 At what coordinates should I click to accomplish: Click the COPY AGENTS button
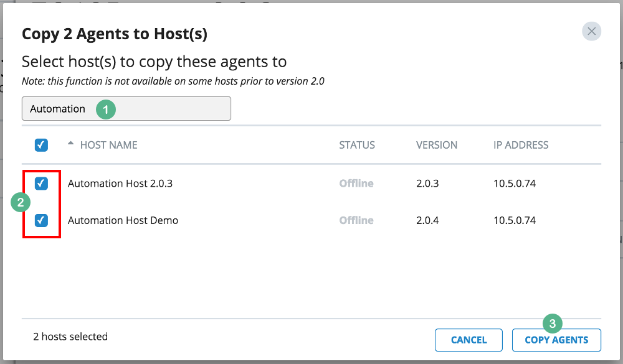click(x=556, y=340)
